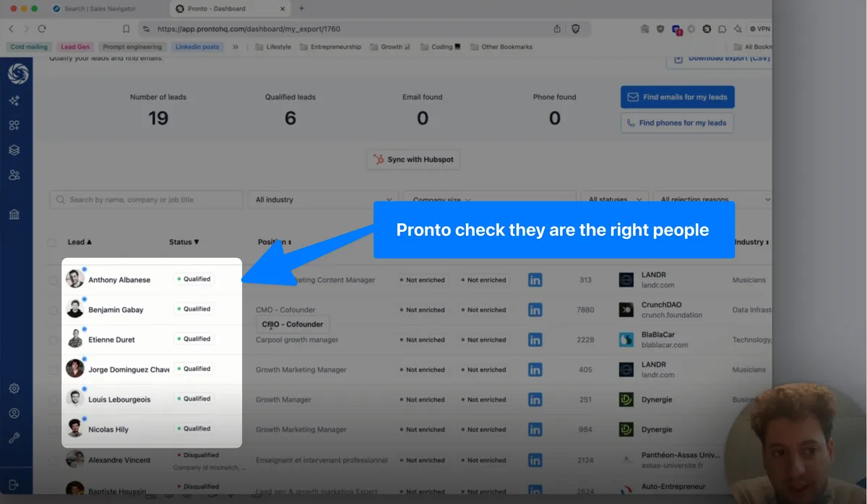Click Anthony Albanese's profile photo
867x504 pixels.
point(75,279)
